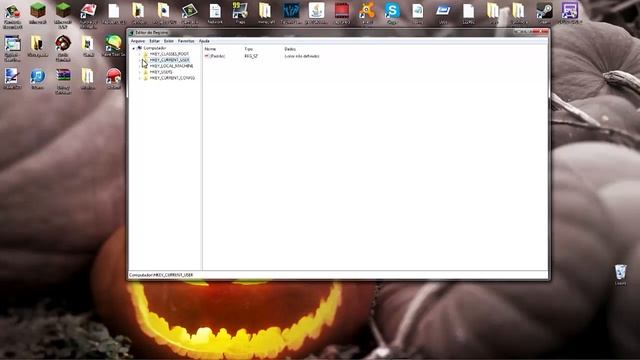Expand the HKEY_CLASSES_ROOT key
Screen dimensions: 640x360
tap(140, 54)
